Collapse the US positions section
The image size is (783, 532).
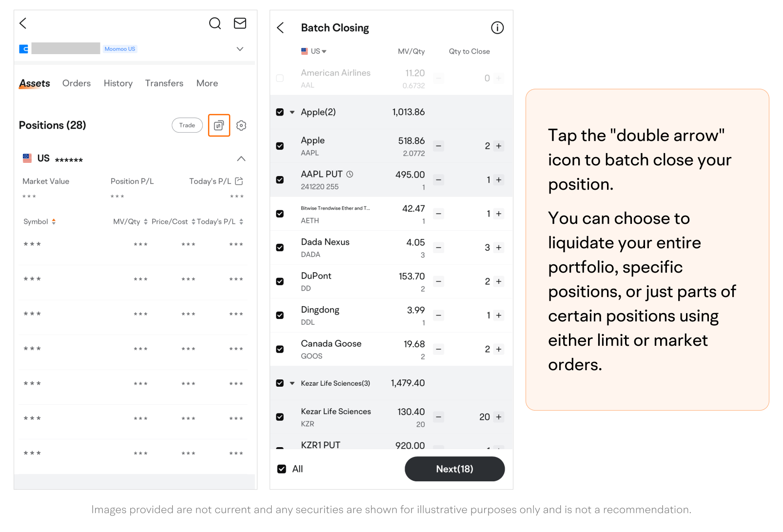pyautogui.click(x=241, y=158)
